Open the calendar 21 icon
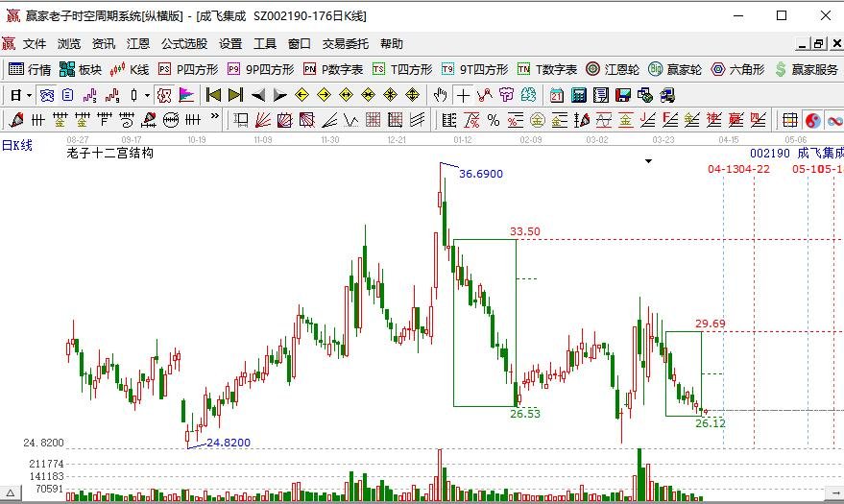Screen dimensions: 844x504 tap(557, 95)
